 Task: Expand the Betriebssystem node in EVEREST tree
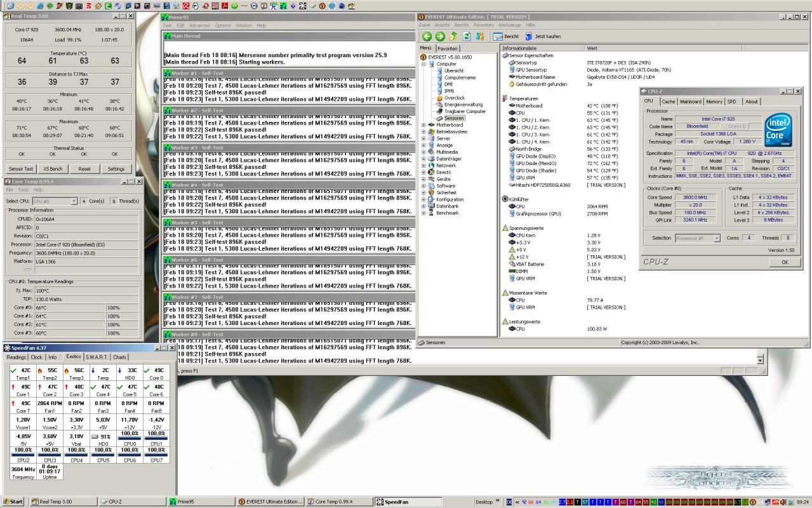[x=423, y=131]
